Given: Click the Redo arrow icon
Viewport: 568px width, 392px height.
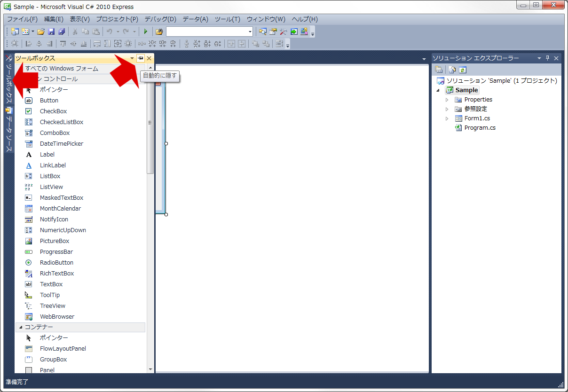Looking at the screenshot, I should pos(126,31).
